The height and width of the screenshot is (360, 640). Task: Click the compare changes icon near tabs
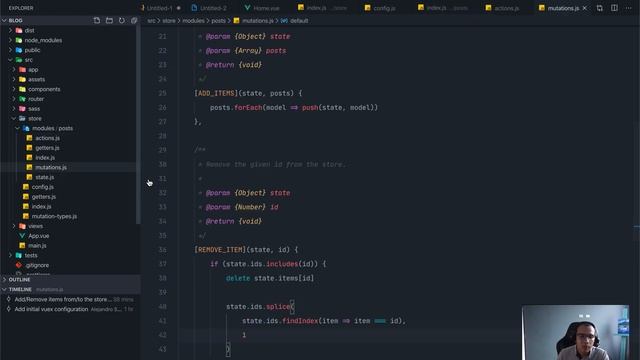[x=600, y=8]
